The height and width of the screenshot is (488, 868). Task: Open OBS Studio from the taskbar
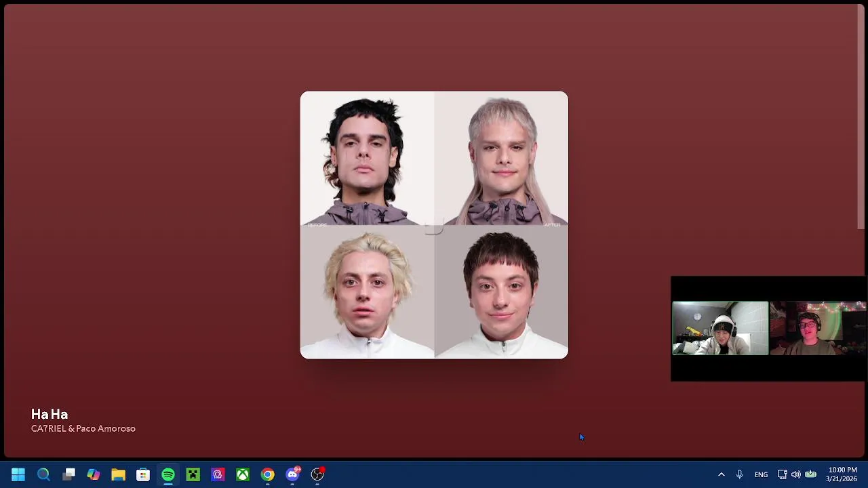[x=317, y=474]
